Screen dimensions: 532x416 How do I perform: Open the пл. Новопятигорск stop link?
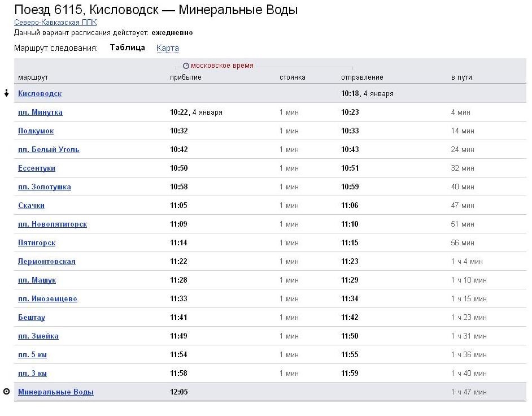coord(53,224)
